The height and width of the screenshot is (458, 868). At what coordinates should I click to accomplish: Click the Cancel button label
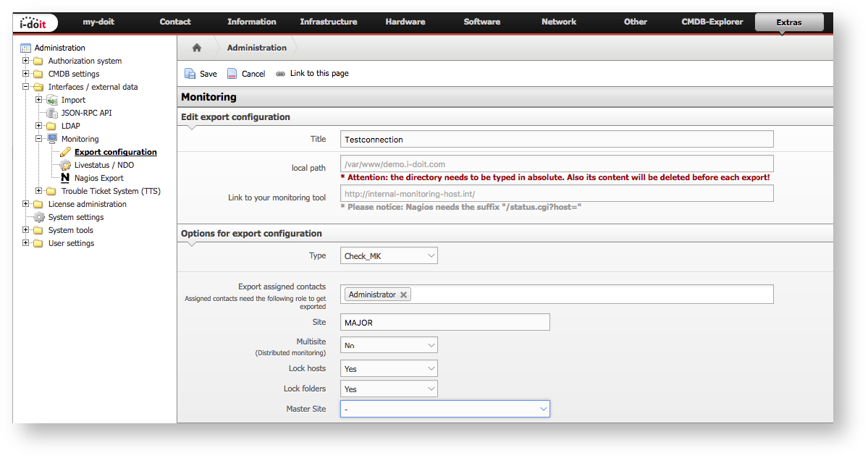pos(253,74)
